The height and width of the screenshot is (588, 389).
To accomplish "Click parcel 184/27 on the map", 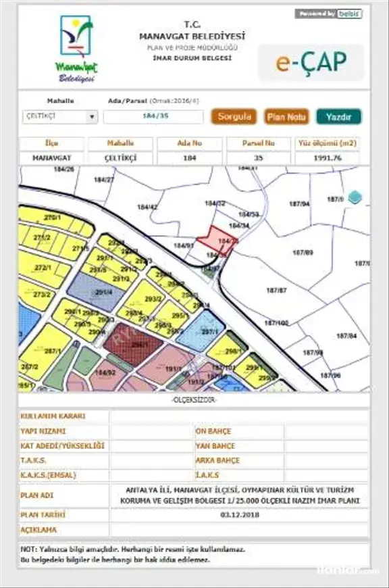I will click(104, 180).
